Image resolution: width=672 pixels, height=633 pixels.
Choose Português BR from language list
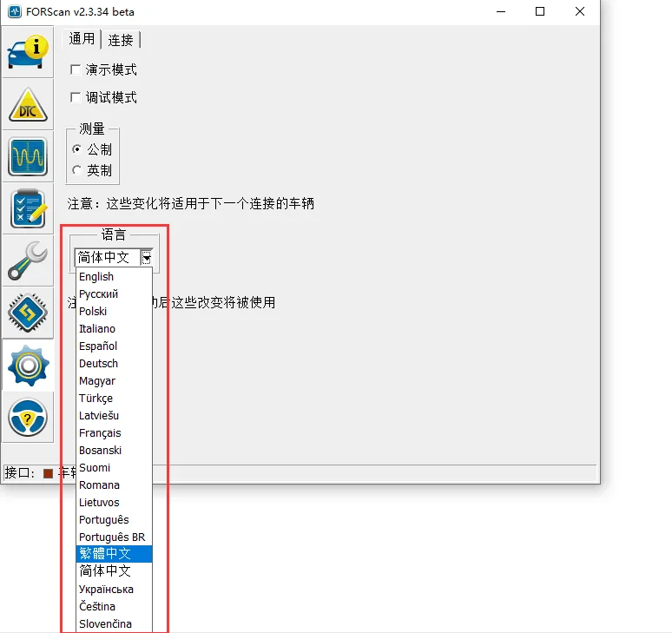coord(114,537)
